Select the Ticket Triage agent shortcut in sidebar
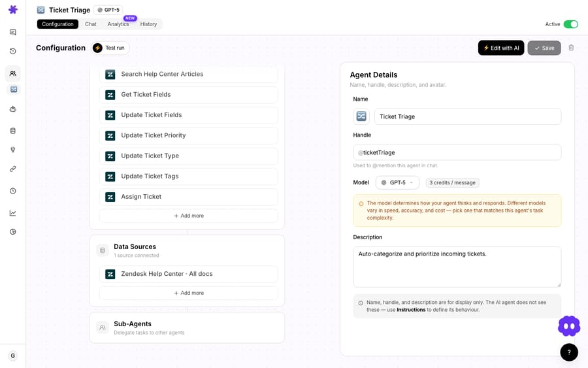This screenshot has height=368, width=588. point(14,90)
